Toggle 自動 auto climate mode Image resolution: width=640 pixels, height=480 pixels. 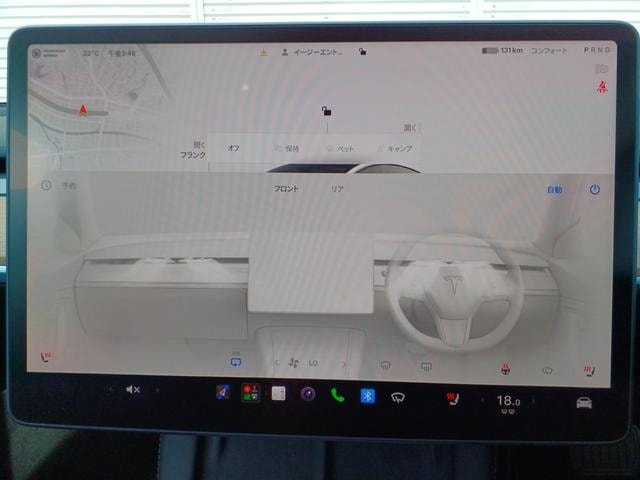coord(554,189)
